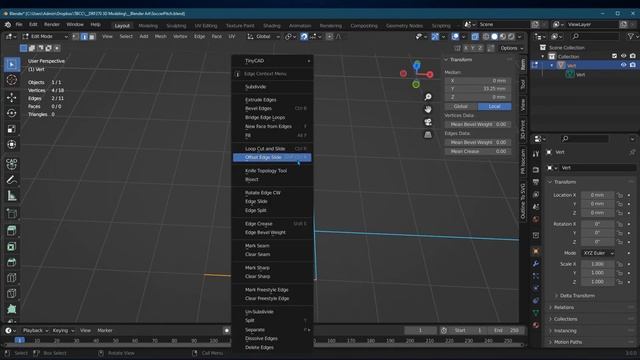Image resolution: width=640 pixels, height=360 pixels.
Task: Choose Bevel Edges
Action: [273, 108]
